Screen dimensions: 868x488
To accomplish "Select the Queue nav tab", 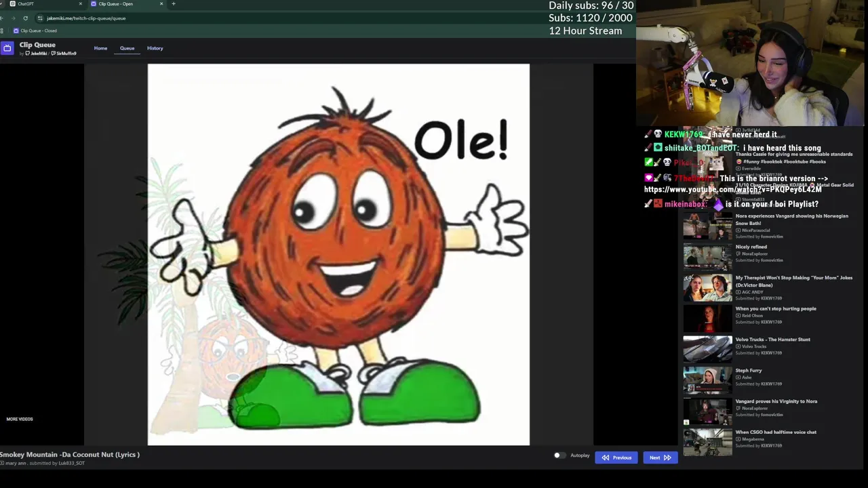I will pos(127,48).
